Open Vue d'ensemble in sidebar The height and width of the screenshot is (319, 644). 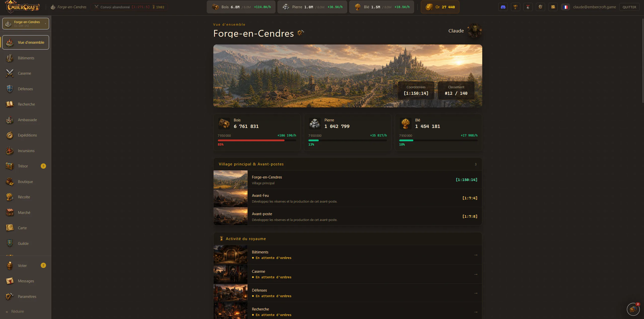tap(26, 42)
